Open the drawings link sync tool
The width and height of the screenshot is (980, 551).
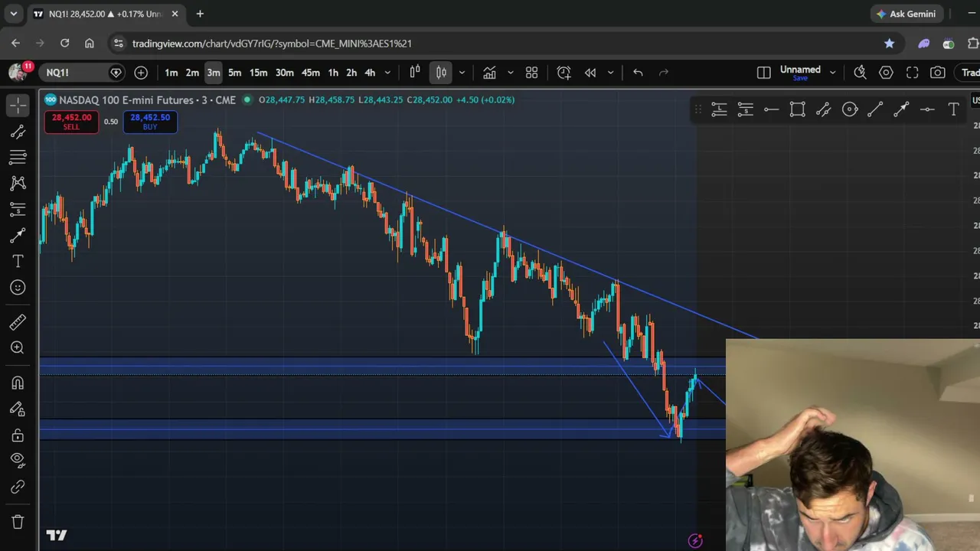(x=18, y=487)
